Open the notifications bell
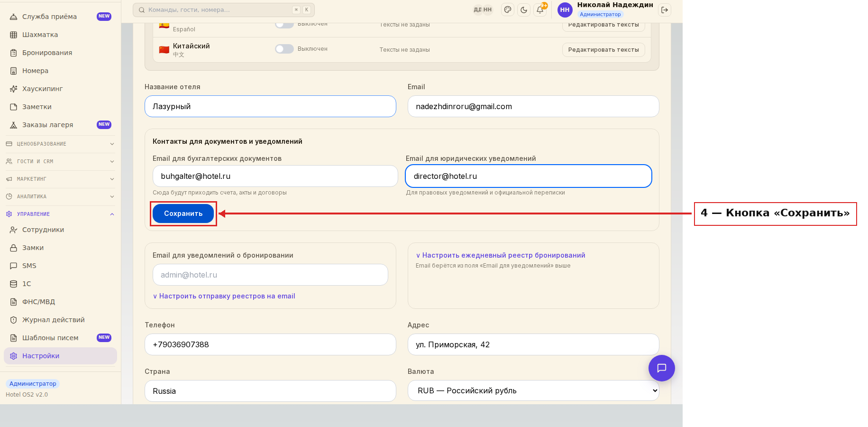This screenshot has height=427, width=868. click(540, 10)
